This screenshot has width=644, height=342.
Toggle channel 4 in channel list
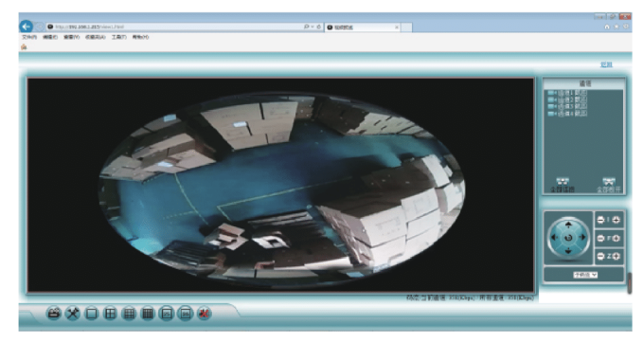pyautogui.click(x=567, y=114)
